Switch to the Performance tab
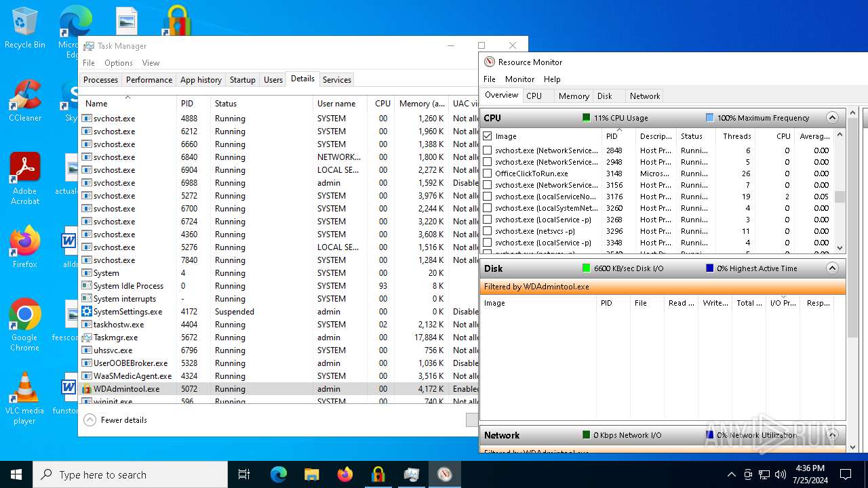The image size is (868, 488). [149, 80]
